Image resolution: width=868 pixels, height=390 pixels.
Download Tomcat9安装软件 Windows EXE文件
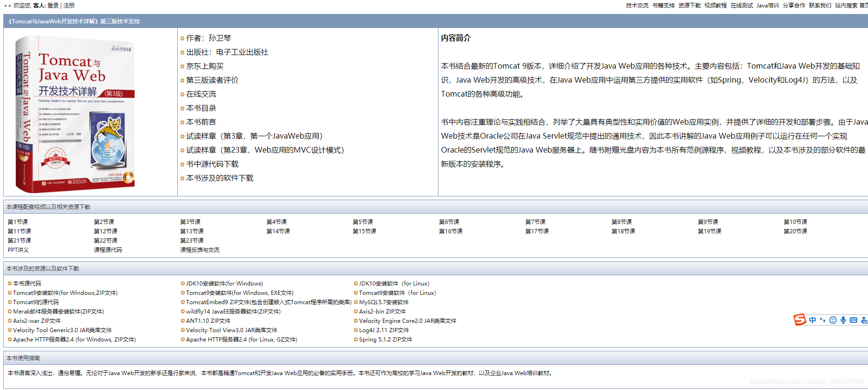tap(240, 293)
